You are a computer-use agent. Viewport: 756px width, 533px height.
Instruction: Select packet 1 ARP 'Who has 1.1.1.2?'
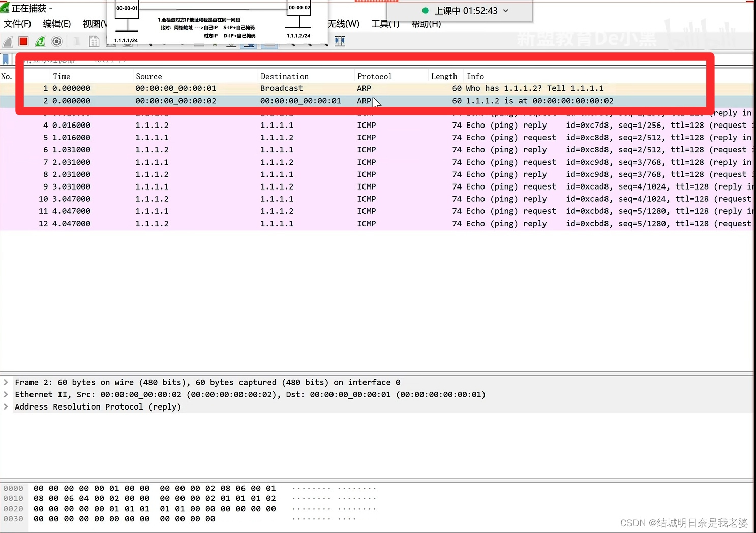click(377, 88)
